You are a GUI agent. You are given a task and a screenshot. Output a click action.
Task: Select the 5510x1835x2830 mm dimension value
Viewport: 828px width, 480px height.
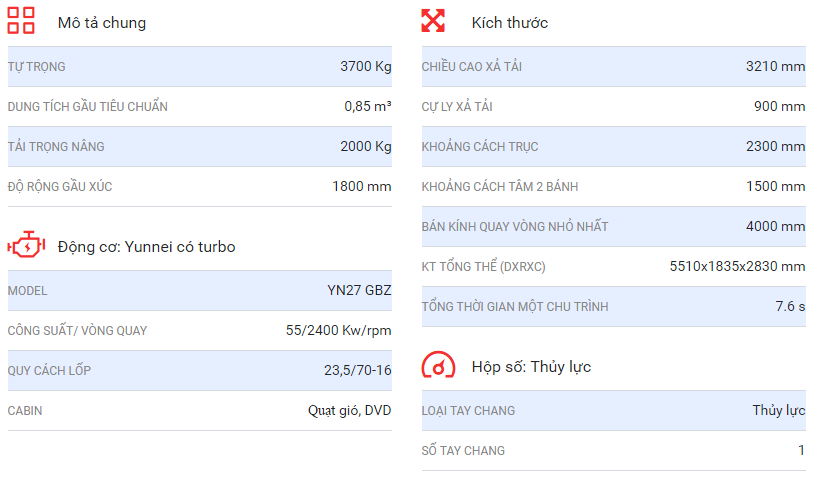736,267
